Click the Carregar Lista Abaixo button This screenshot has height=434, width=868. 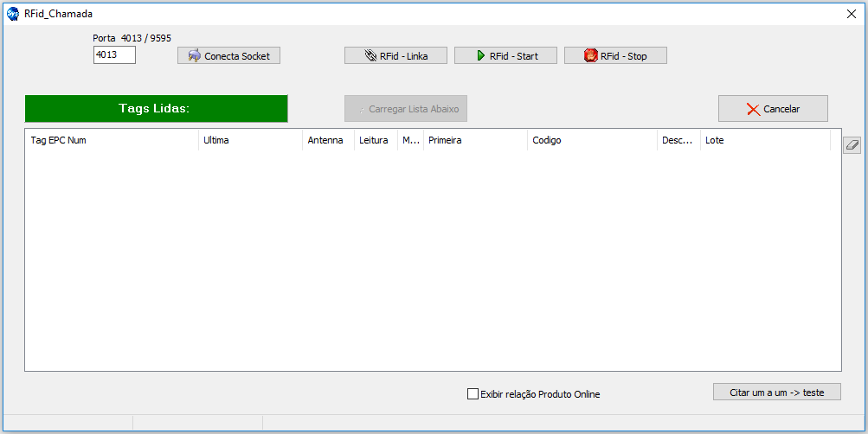[x=406, y=109]
